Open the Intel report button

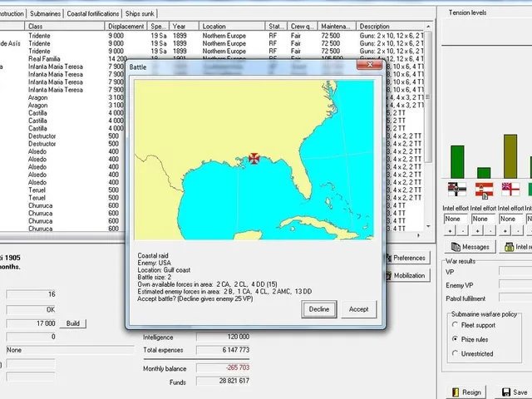(515, 247)
